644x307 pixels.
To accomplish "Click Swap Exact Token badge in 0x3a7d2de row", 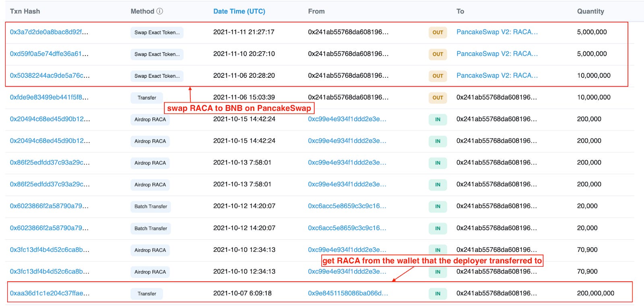I will click(x=157, y=33).
